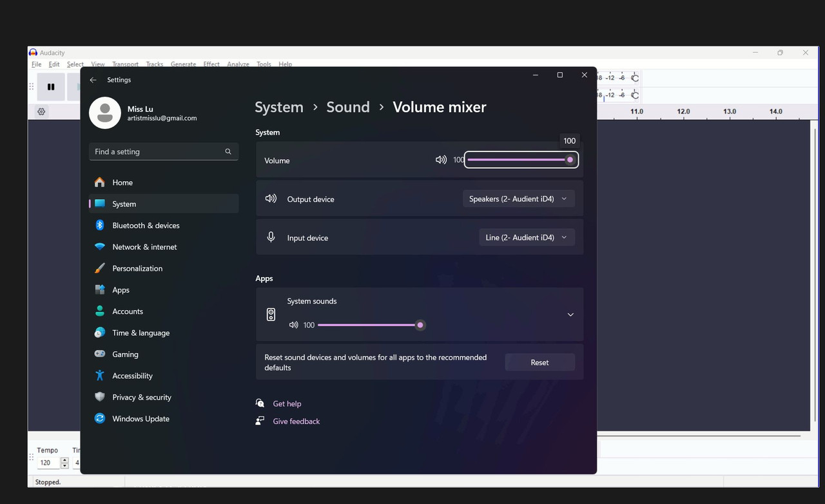This screenshot has width=825, height=504.
Task: Open the Tools menu in Audacity
Action: pos(264,64)
